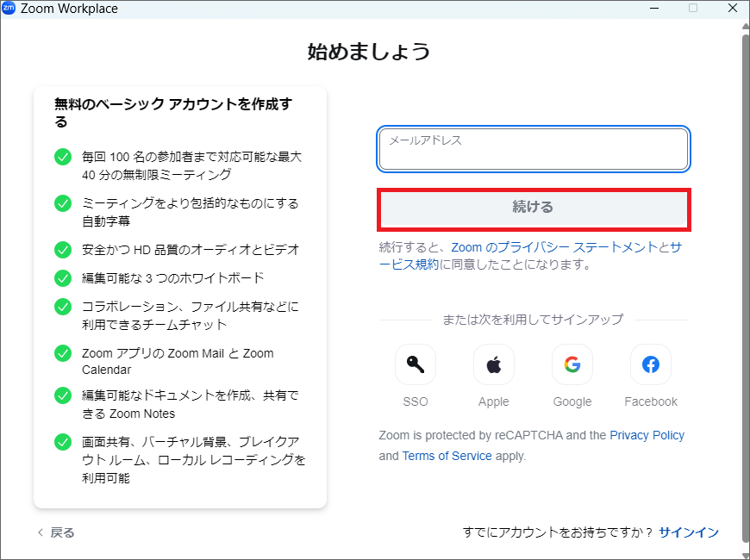Viewport: 750px width, 560px height.
Task: Click the SSO label under the key icon
Action: [416, 401]
